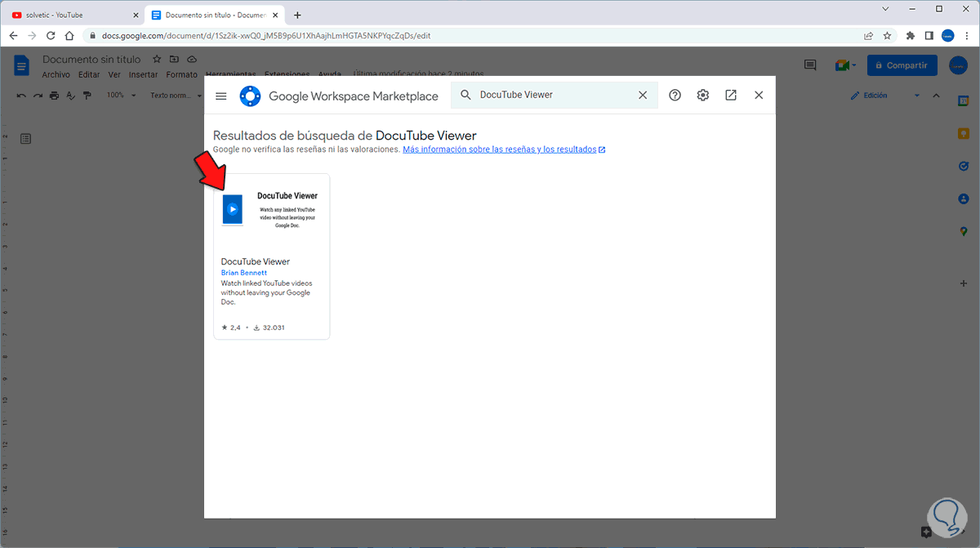The image size is (980, 548).
Task: Open Chrome three-dot menu
Action: coord(967,36)
